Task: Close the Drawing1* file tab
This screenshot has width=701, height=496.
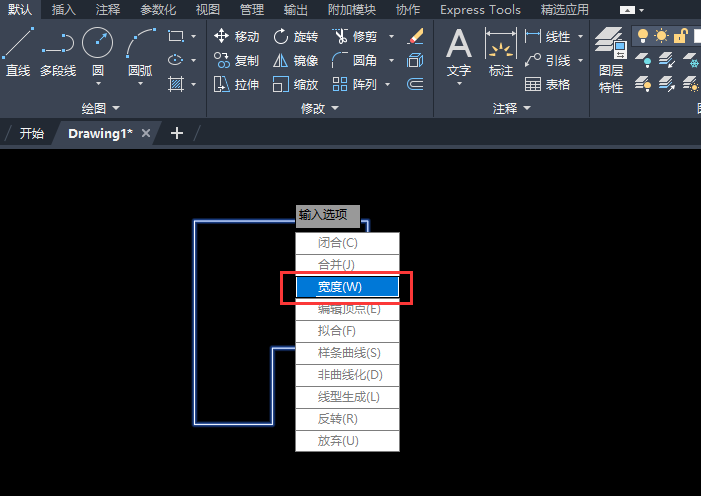Action: click(x=146, y=133)
